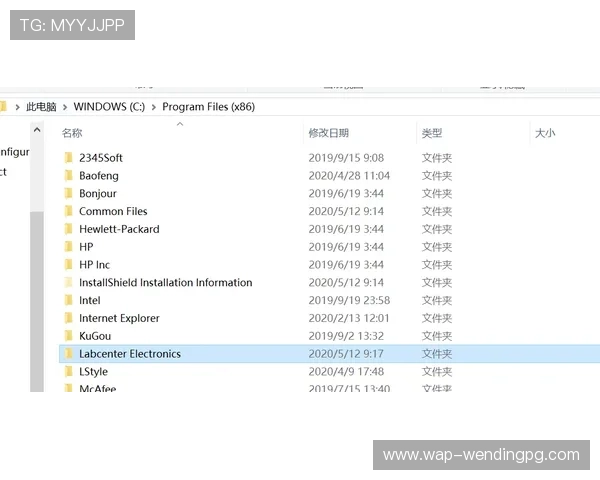Click the navigation pane scrollbar thumb
This screenshot has width=600, height=480.
37,301
